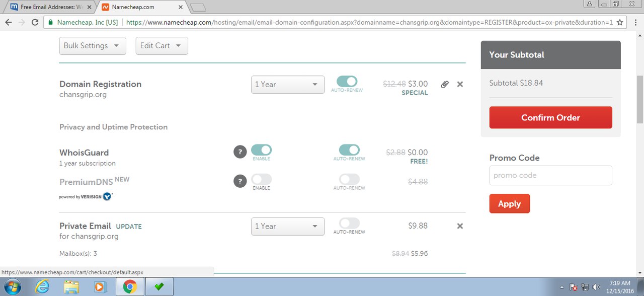Open a new browser tab
644x296 pixels.
click(x=198, y=7)
